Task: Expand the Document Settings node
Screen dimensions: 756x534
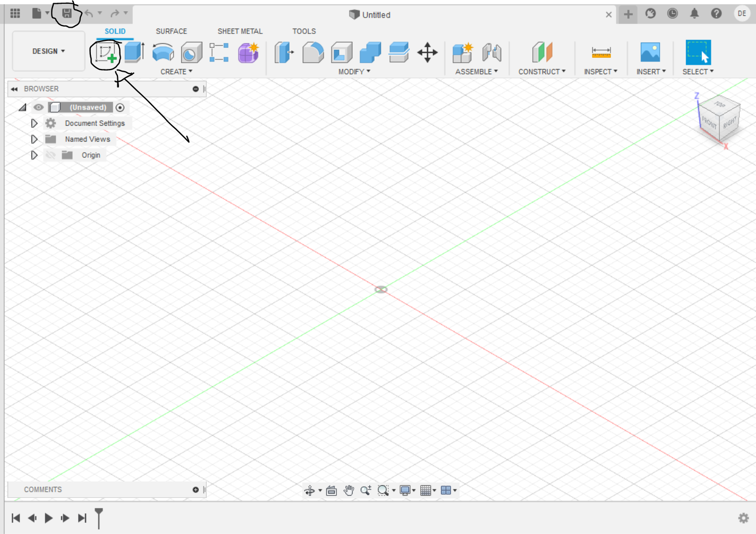Action: (x=34, y=123)
